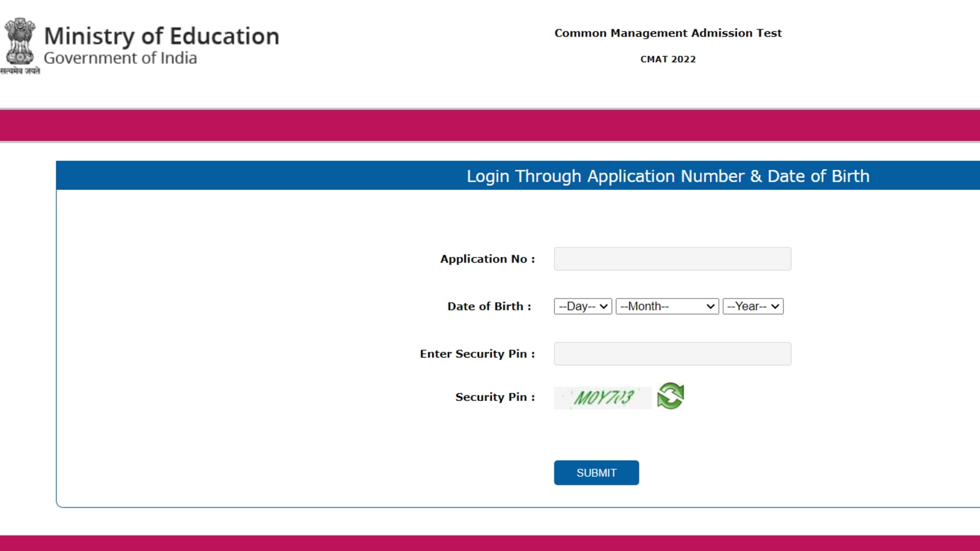
Task: Click the Enter Security Pin label
Action: coord(477,354)
